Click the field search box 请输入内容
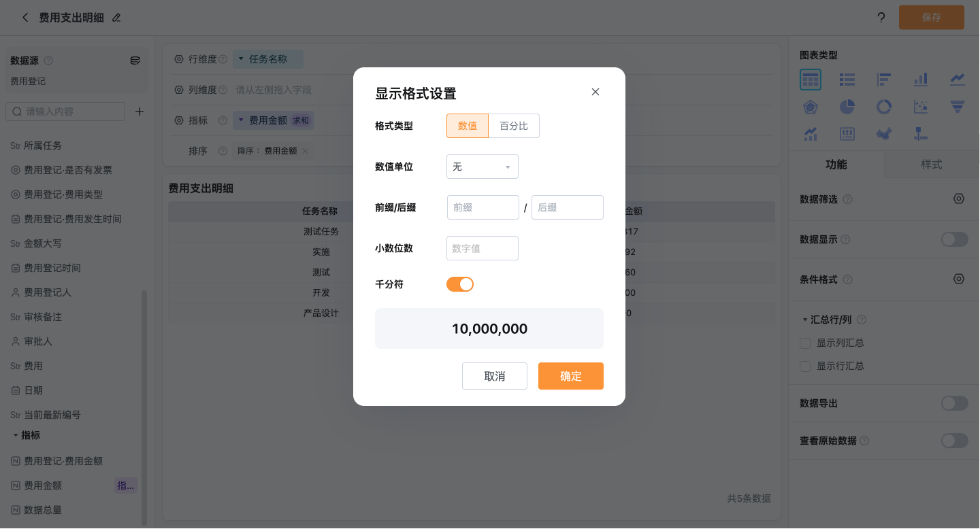Viewport: 980px width, 529px height. point(65,112)
